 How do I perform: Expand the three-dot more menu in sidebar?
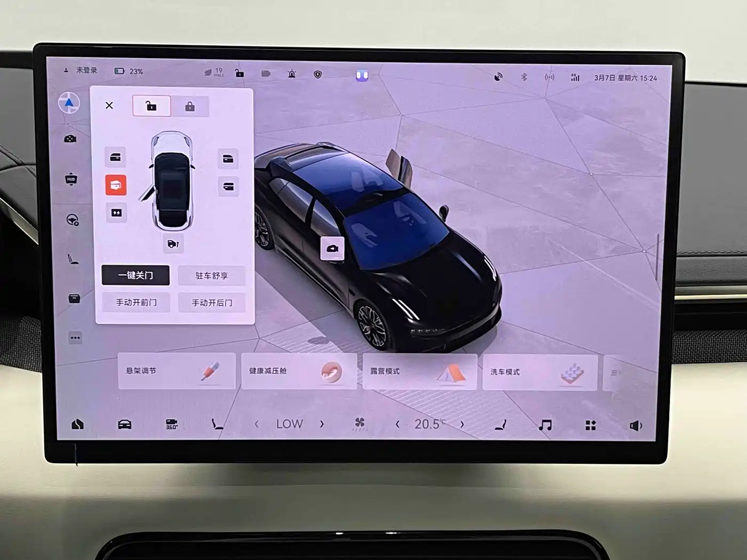pos(75,338)
